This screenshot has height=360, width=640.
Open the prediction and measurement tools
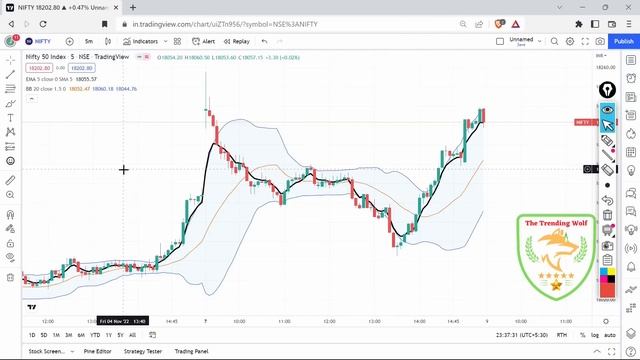(x=10, y=147)
